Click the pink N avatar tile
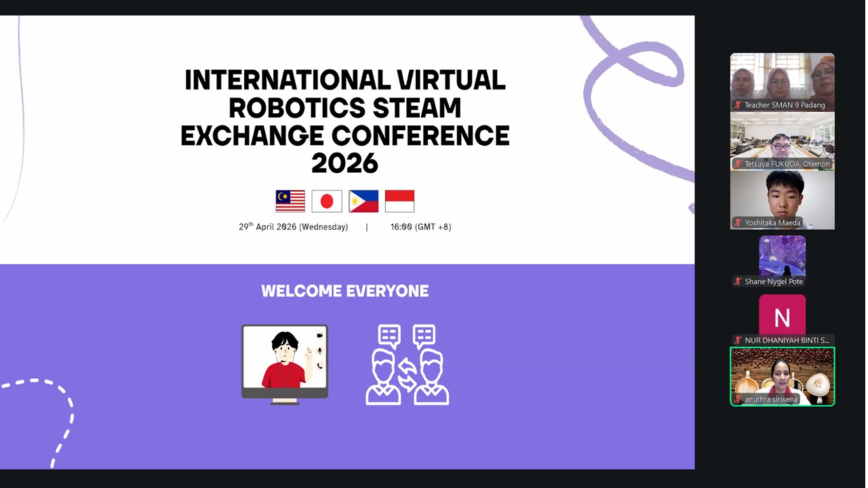 tap(782, 314)
